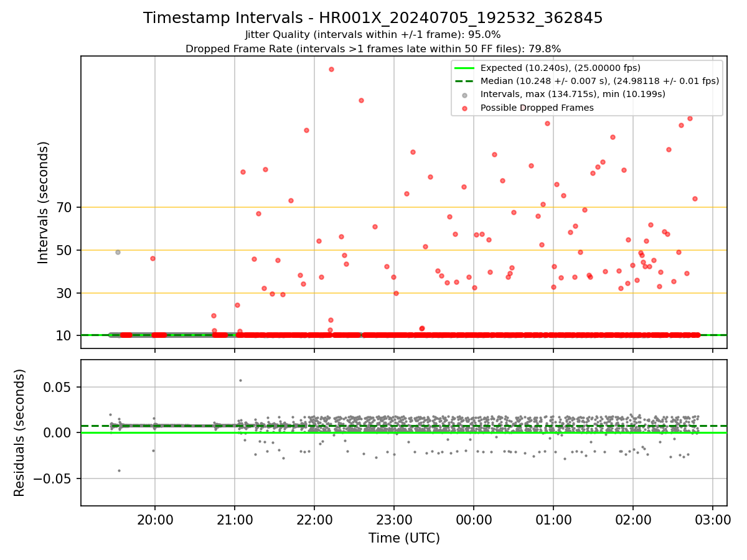The width and height of the screenshot is (747, 560).
Task: Click the "Jitter Quality" 95.0% subtitle line
Action: pyautogui.click(x=373, y=35)
